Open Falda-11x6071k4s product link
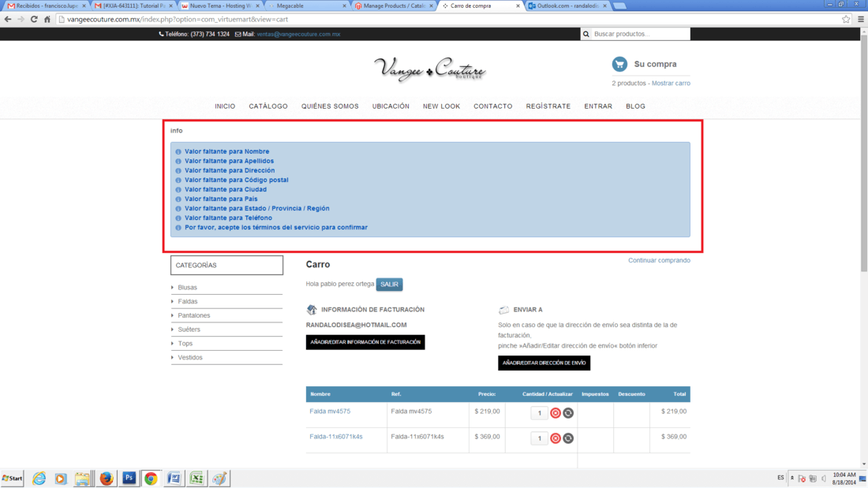The height and width of the screenshot is (488, 868). point(336,437)
